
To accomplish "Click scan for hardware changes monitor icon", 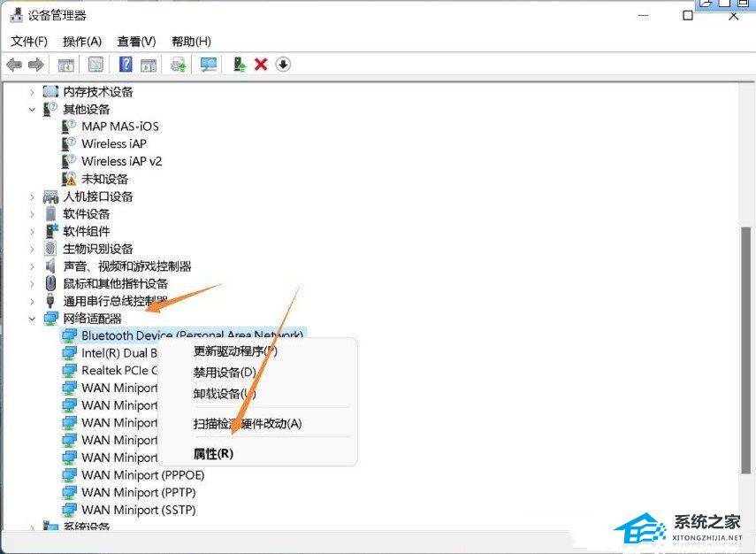I will 209,65.
